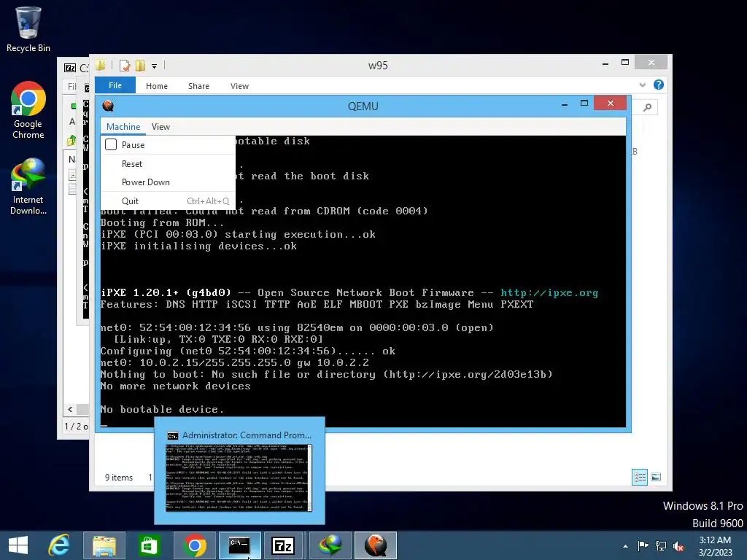Click the 7-Zip window title icon
Image resolution: width=747 pixels, height=560 pixels.
[x=70, y=68]
